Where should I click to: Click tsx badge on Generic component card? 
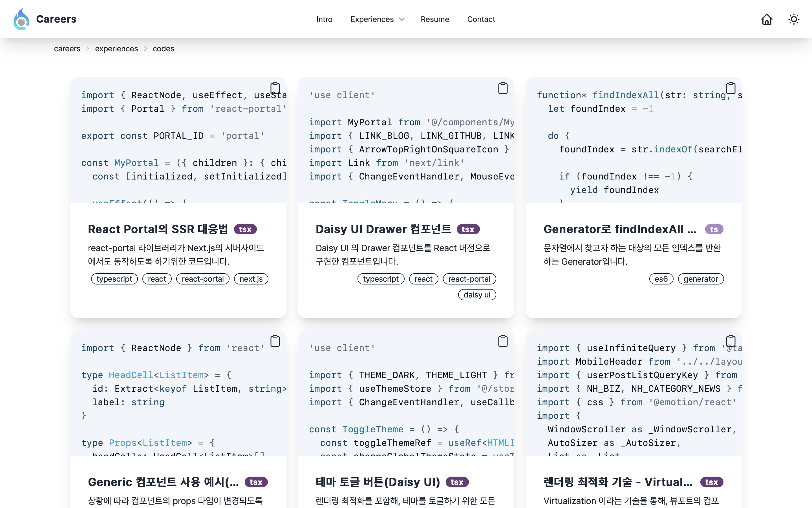(256, 482)
